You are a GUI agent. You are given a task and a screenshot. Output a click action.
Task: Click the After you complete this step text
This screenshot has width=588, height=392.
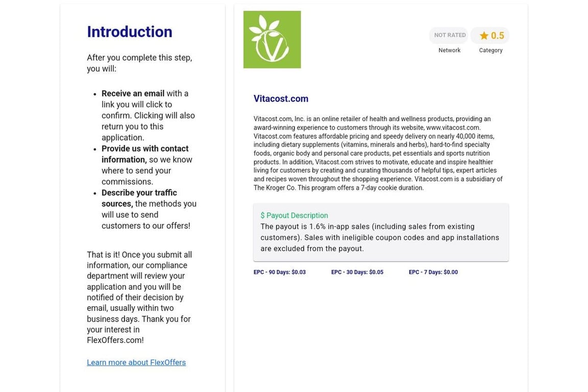(139, 63)
